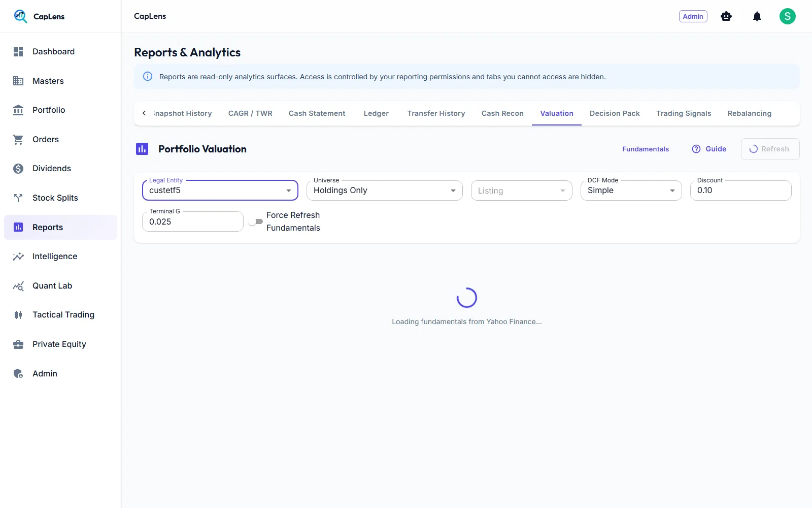Click the Masters building icon in sidebar
Viewport: 812px width, 508px height.
pyautogui.click(x=18, y=81)
